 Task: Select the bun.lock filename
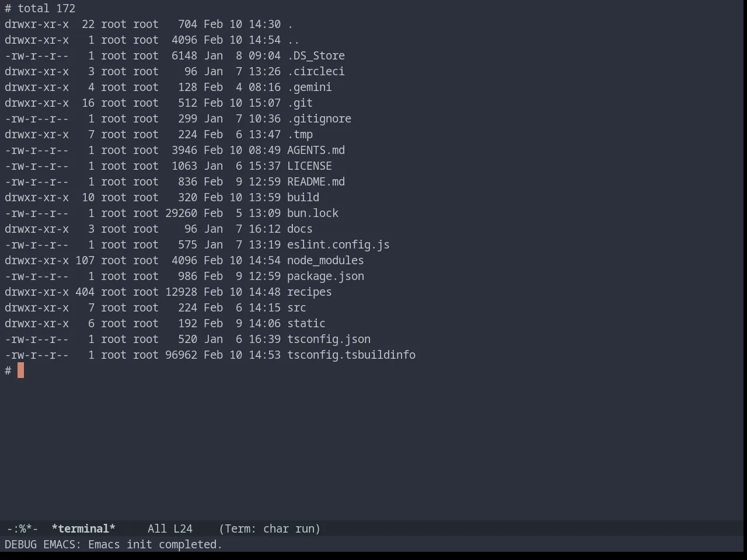(313, 213)
